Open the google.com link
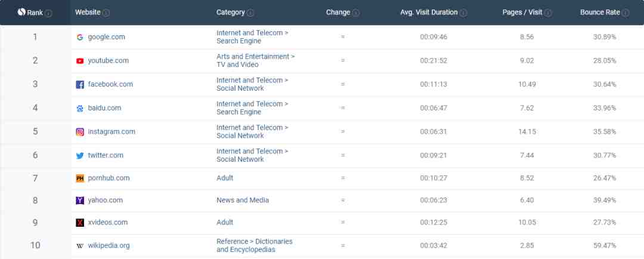 (106, 37)
